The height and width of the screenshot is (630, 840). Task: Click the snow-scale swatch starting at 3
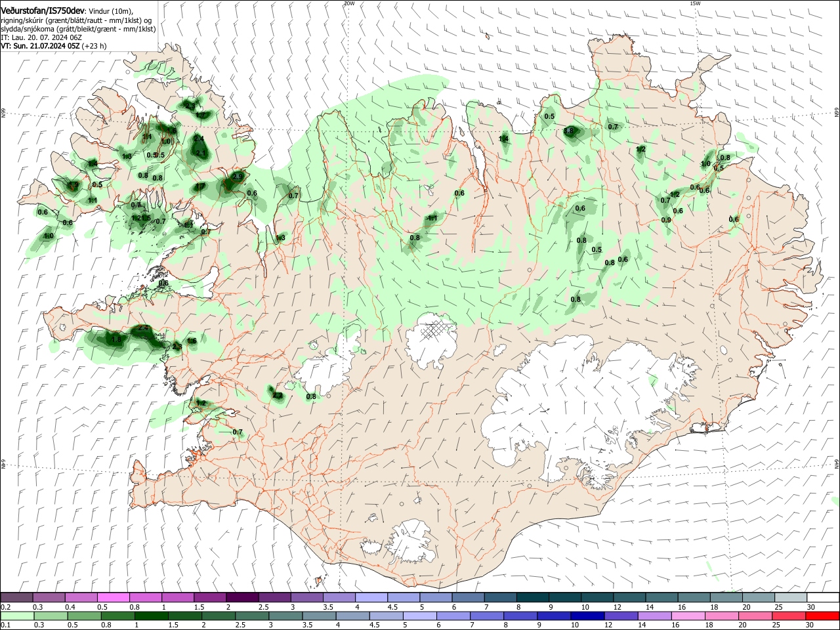[306, 598]
